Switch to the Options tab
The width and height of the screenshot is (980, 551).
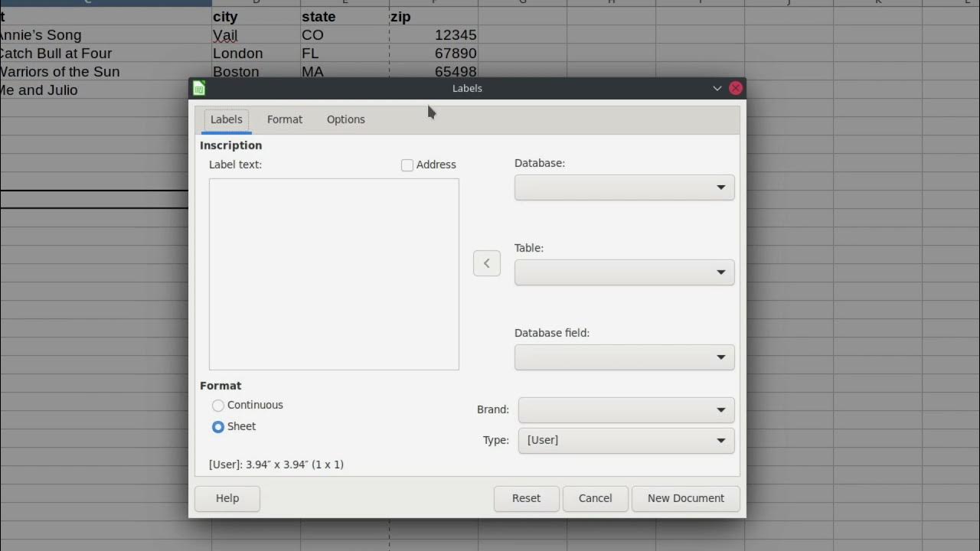point(346,119)
